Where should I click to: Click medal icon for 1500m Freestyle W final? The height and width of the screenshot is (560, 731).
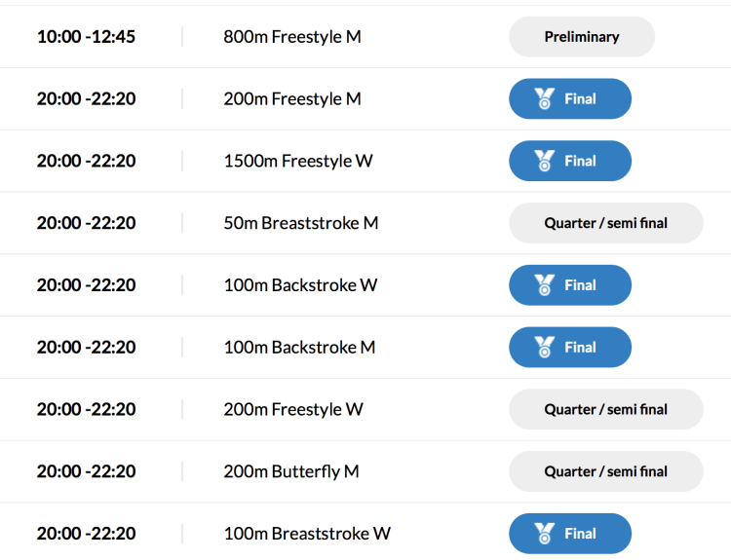tap(544, 161)
